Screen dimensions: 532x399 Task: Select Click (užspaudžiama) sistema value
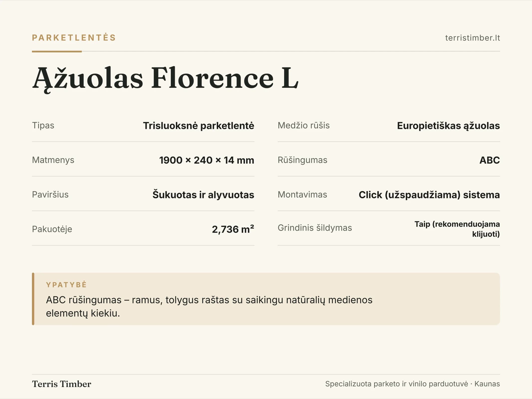pos(429,195)
